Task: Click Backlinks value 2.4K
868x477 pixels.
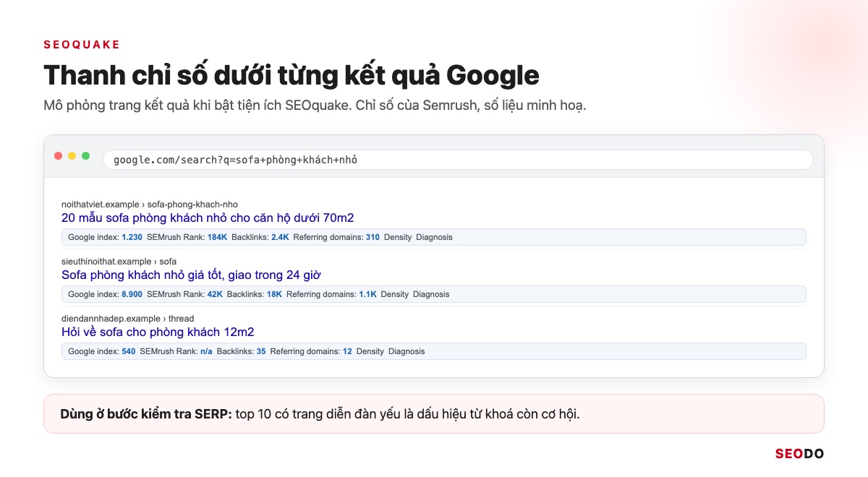Action: pyautogui.click(x=280, y=237)
